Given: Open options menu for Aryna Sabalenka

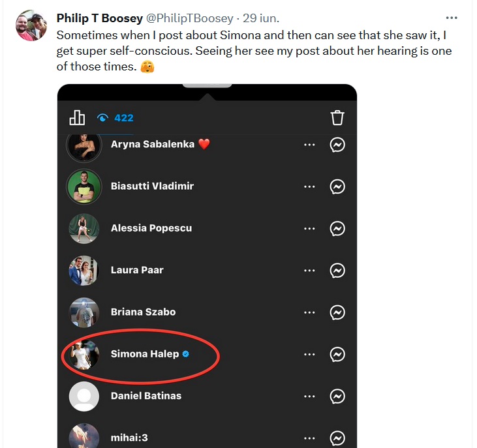Looking at the screenshot, I should [x=309, y=145].
